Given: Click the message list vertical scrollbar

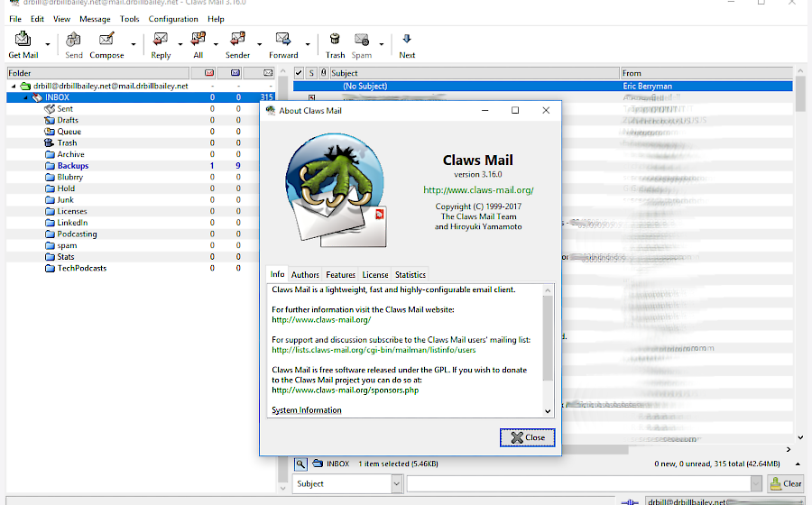Looking at the screenshot, I should point(800,93).
